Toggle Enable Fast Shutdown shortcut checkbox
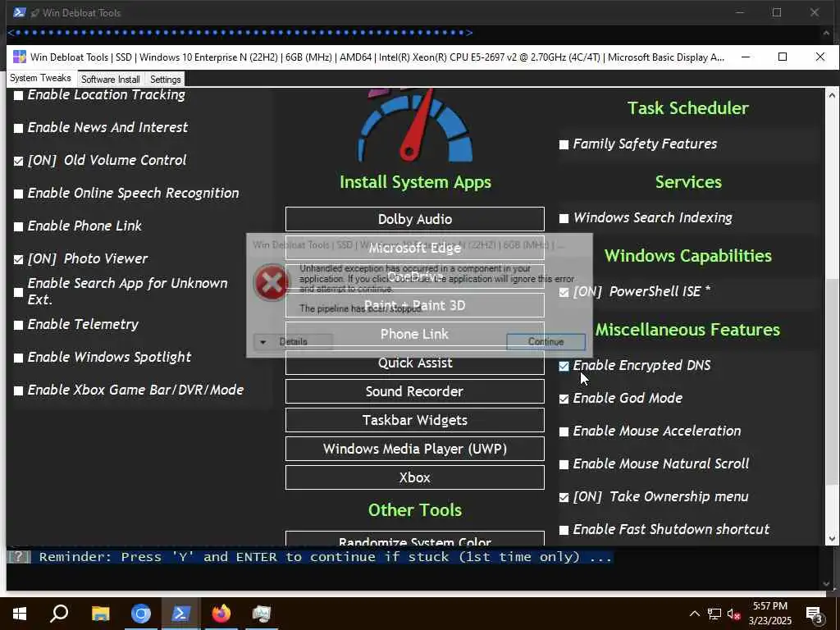 564,531
